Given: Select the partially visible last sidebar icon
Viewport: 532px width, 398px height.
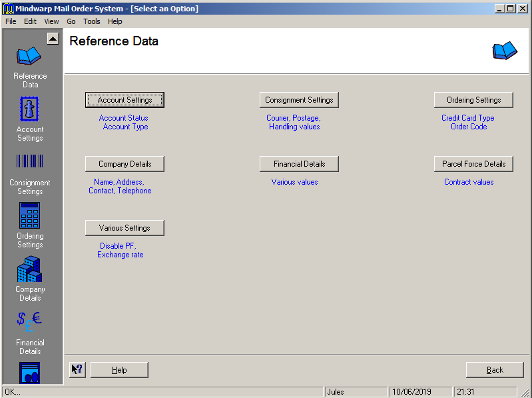Looking at the screenshot, I should pos(29,373).
